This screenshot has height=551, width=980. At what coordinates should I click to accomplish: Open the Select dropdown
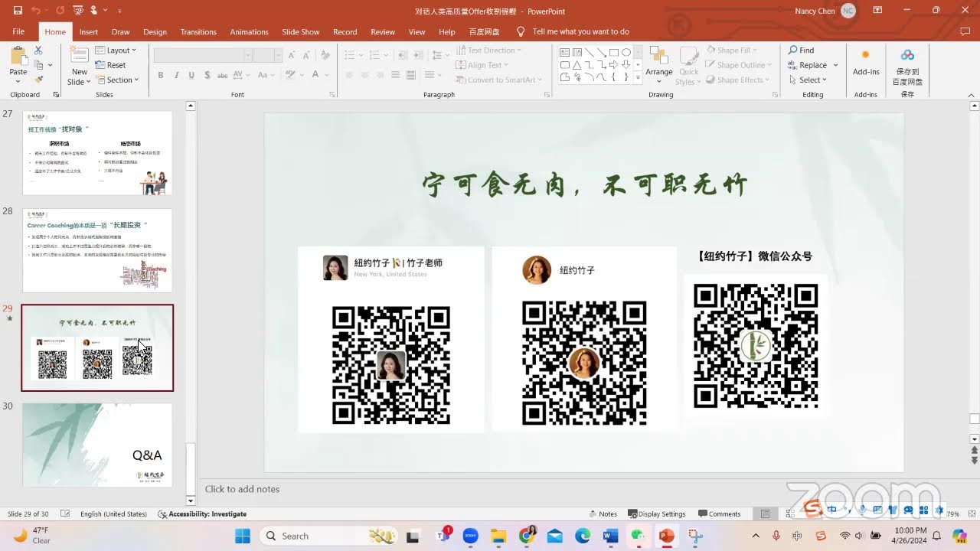tap(808, 80)
